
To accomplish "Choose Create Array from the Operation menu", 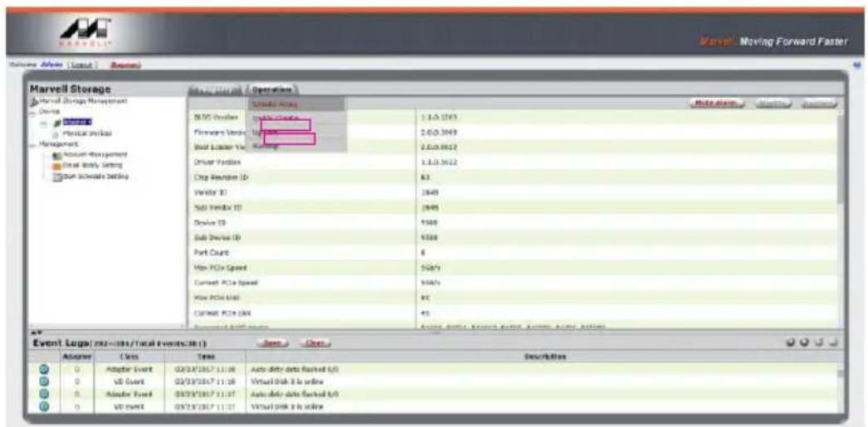I will (295, 104).
